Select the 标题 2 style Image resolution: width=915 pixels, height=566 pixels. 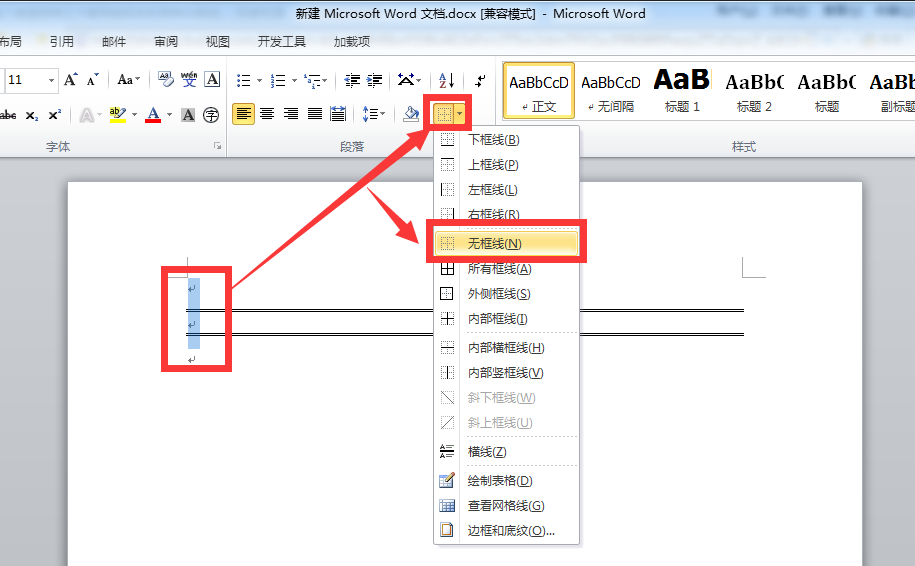coord(754,91)
